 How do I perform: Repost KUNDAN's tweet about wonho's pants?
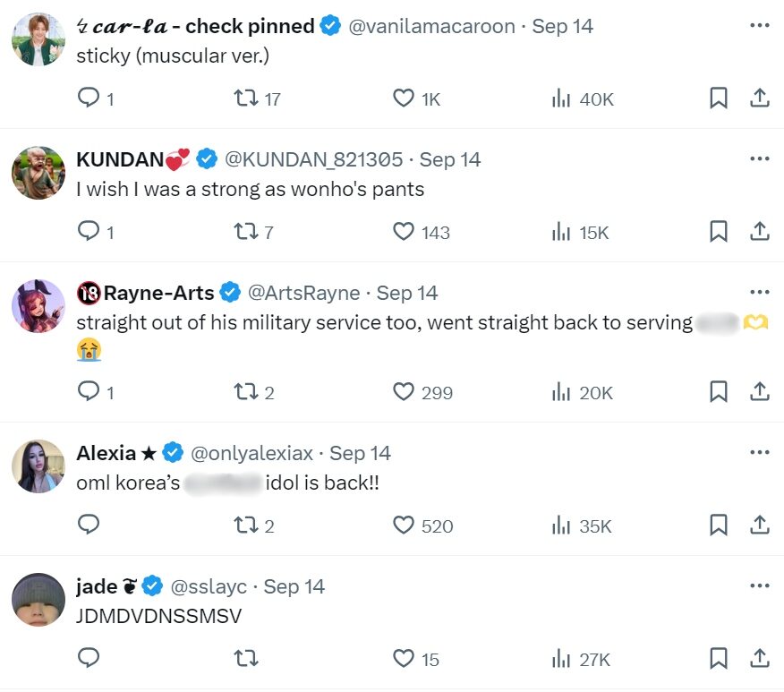[245, 232]
